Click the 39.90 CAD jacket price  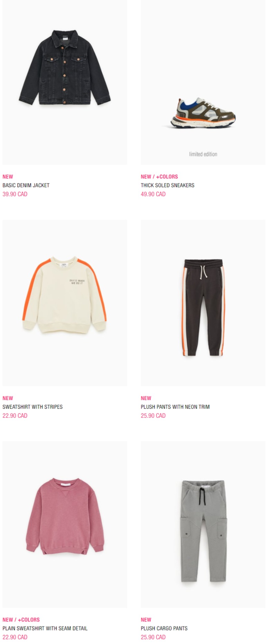pos(15,194)
